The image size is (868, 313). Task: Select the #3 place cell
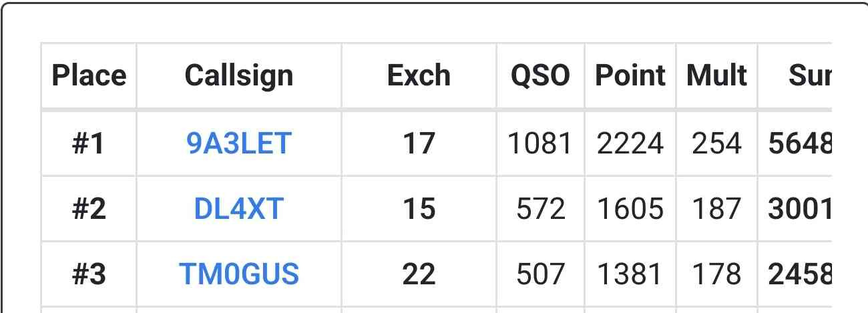tap(89, 274)
